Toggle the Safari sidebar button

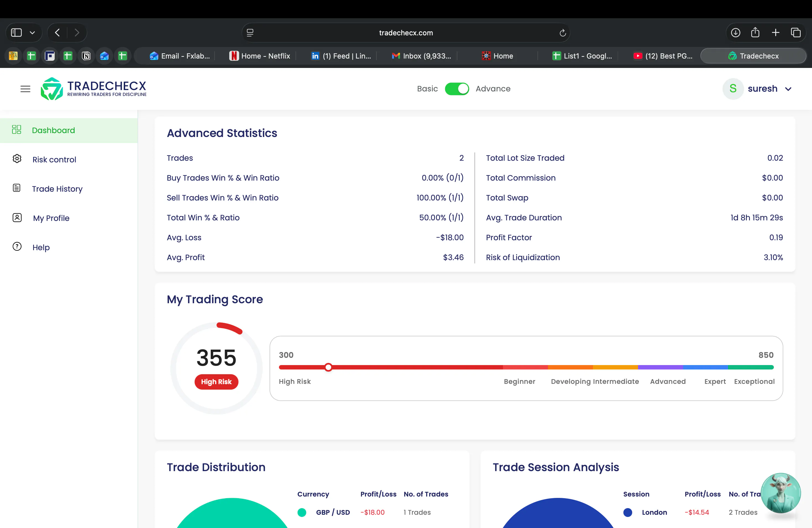coord(16,33)
